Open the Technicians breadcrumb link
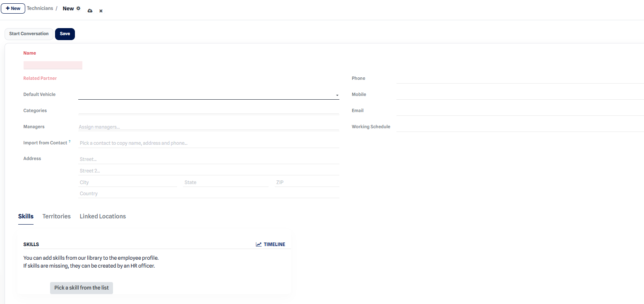 click(x=40, y=8)
